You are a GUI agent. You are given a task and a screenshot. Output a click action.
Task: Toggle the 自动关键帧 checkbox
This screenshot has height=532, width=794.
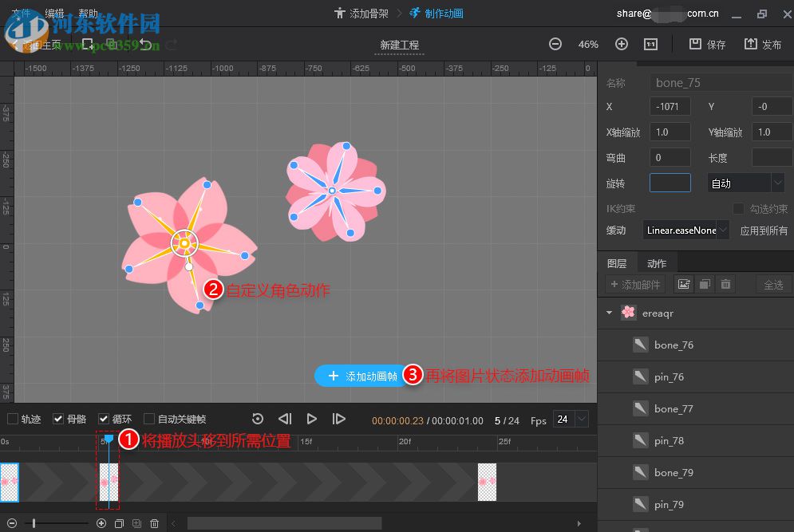click(149, 419)
